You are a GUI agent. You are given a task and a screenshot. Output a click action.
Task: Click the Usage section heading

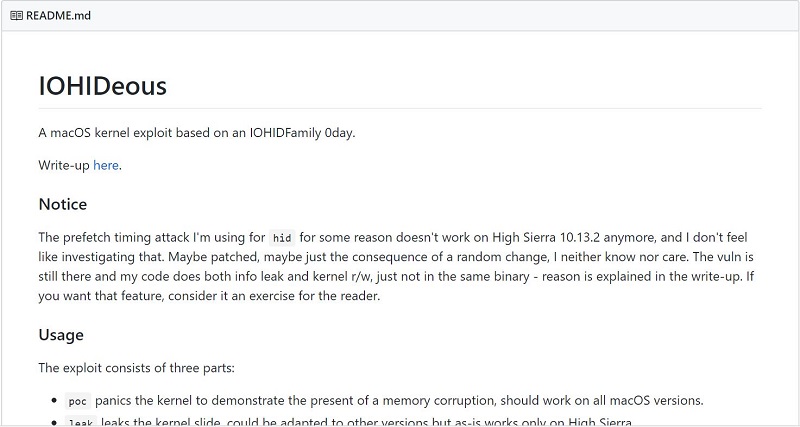[61, 334]
